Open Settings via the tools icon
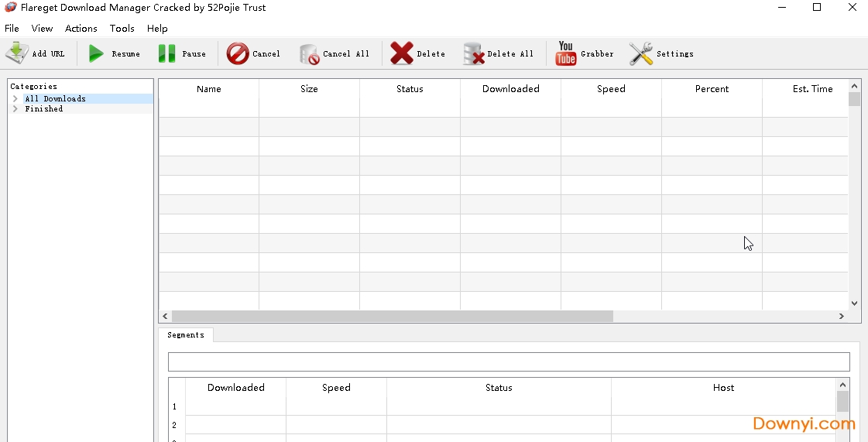Screen dimensions: 868x442 pos(641,53)
